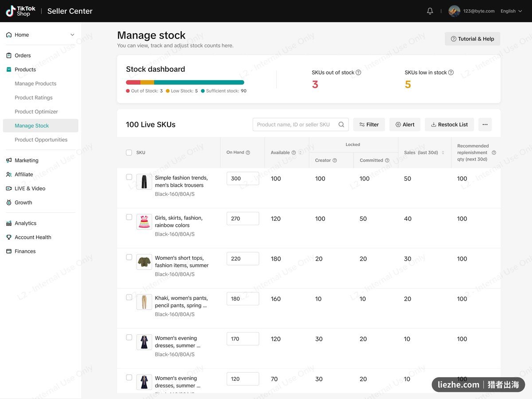Screen dimensions: 532x399
Task: Go to Analytics in the sidebar
Action: point(25,223)
